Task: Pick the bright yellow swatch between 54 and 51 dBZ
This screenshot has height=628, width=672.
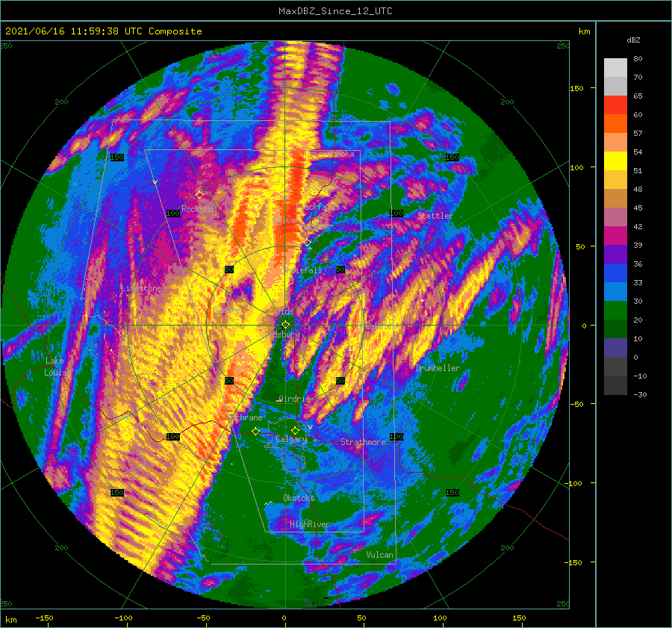Action: click(615, 161)
